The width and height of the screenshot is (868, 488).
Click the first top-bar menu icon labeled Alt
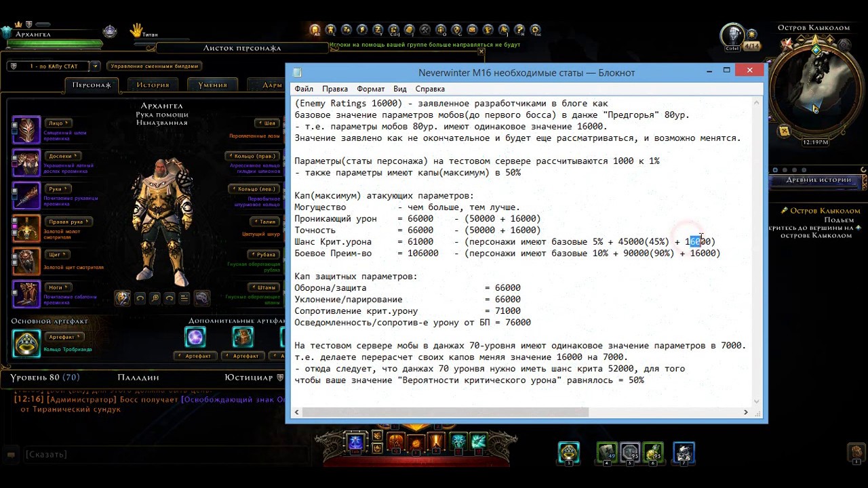tap(315, 30)
